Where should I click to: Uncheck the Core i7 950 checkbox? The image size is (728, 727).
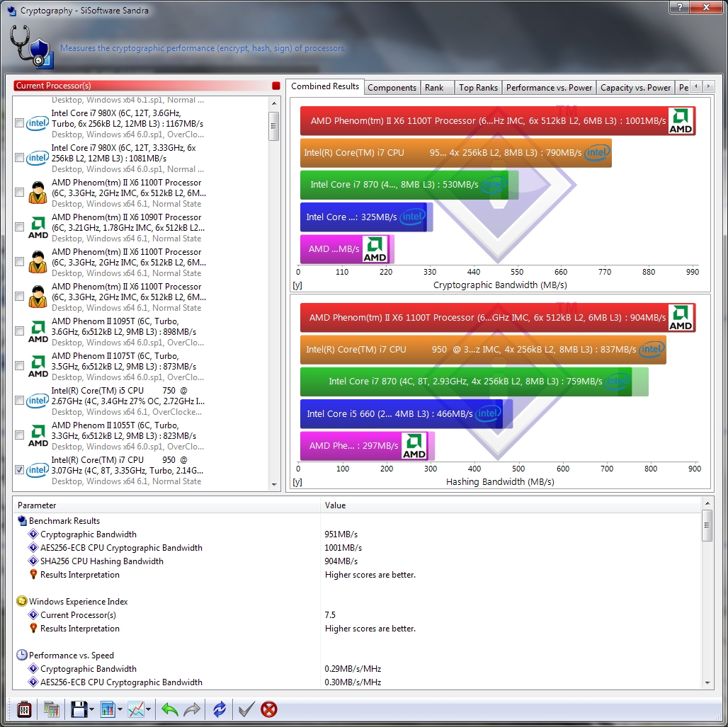coord(20,470)
